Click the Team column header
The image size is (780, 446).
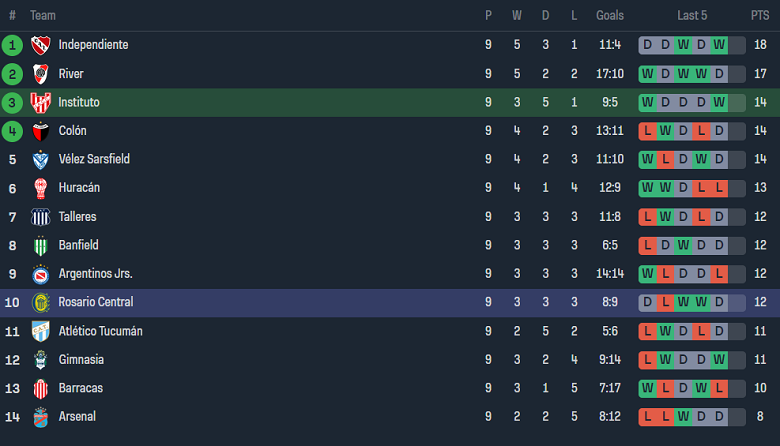point(43,15)
